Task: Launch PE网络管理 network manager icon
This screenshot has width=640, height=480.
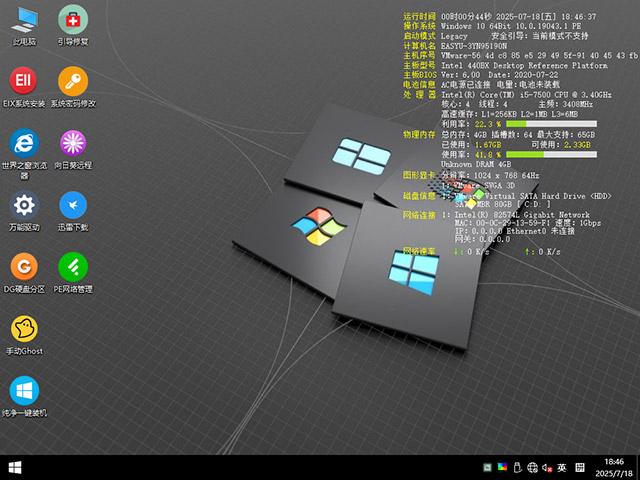Action: point(73,273)
